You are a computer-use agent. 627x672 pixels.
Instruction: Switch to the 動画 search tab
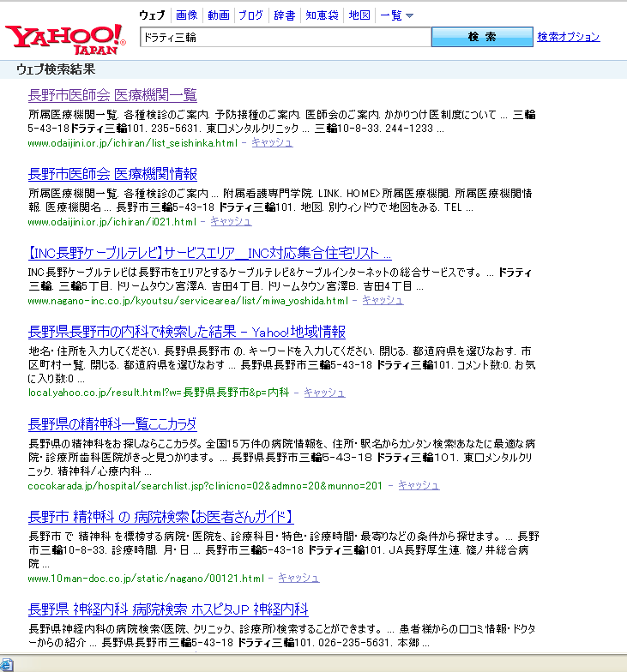pos(218,15)
